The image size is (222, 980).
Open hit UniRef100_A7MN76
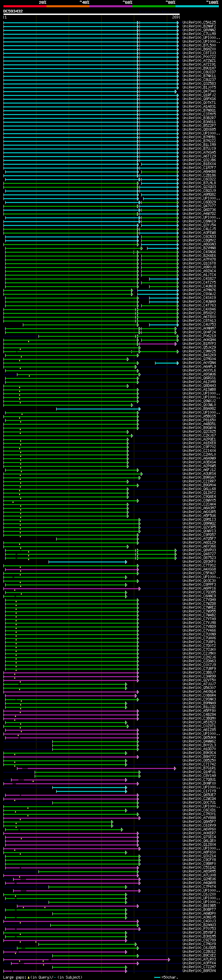tap(199, 290)
